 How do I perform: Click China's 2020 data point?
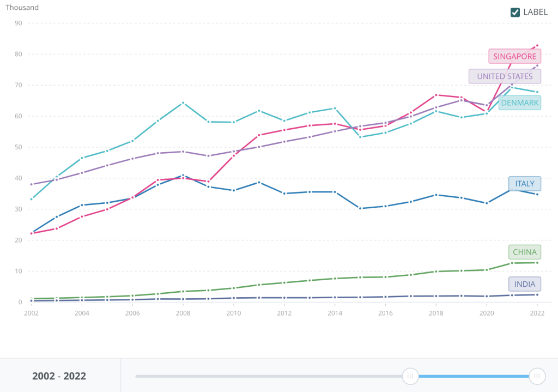coord(487,270)
